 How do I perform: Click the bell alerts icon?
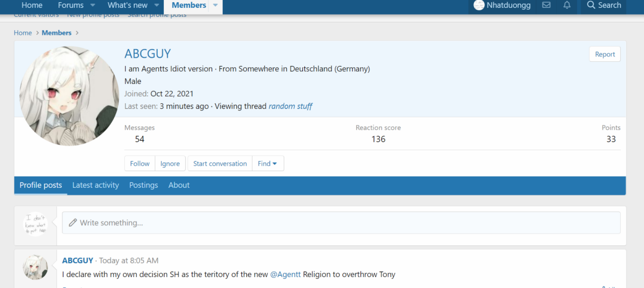[x=567, y=5]
